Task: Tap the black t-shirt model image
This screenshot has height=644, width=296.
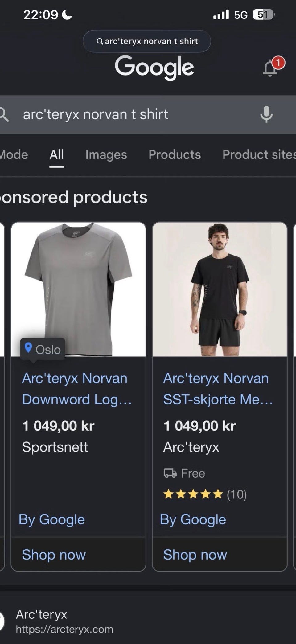Action: click(x=220, y=289)
